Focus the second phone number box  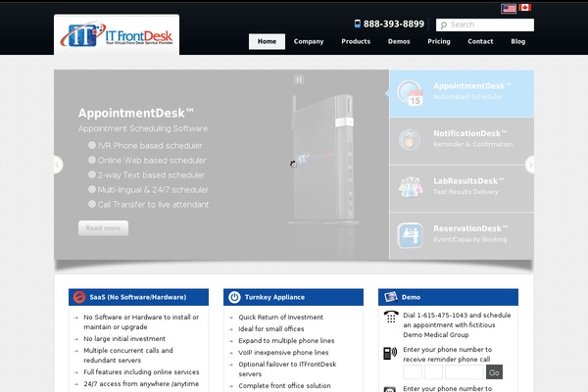(x=433, y=372)
